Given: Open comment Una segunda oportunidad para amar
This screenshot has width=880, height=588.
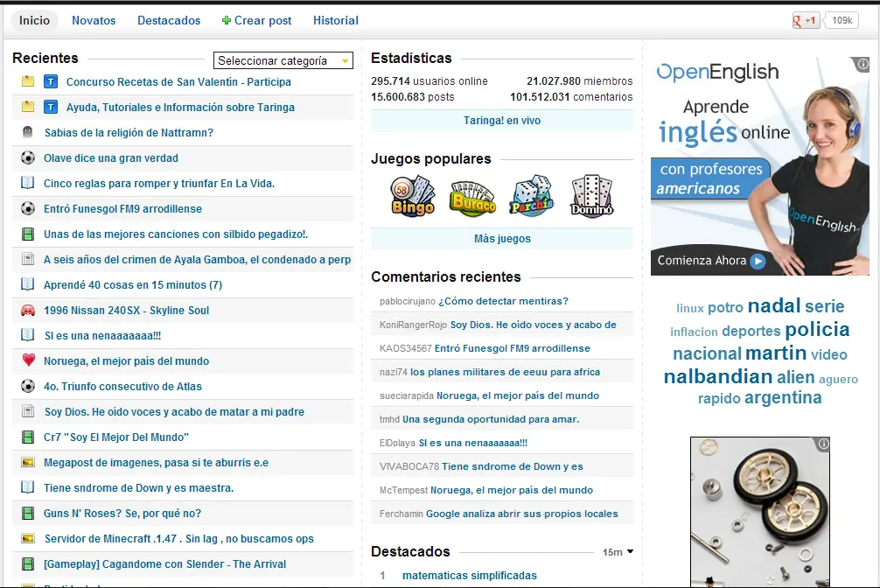Looking at the screenshot, I should (491, 419).
